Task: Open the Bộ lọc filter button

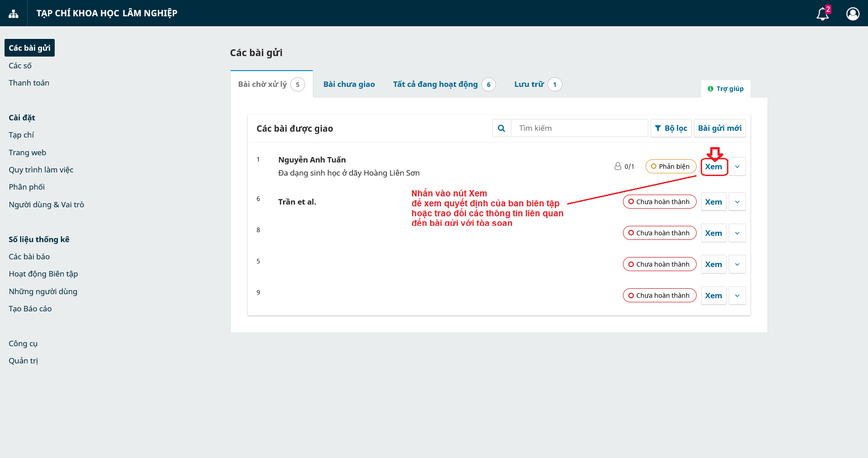Action: pos(671,129)
